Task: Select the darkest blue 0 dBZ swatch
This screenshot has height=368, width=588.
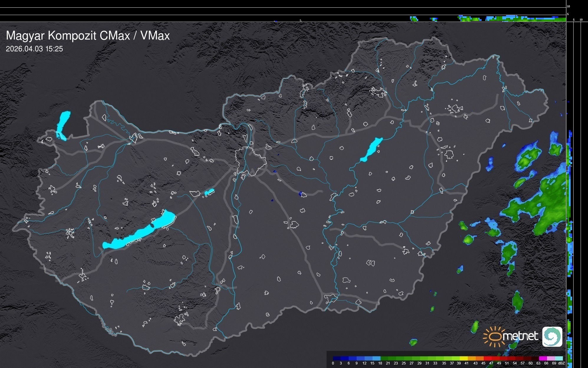Action: pos(337,358)
